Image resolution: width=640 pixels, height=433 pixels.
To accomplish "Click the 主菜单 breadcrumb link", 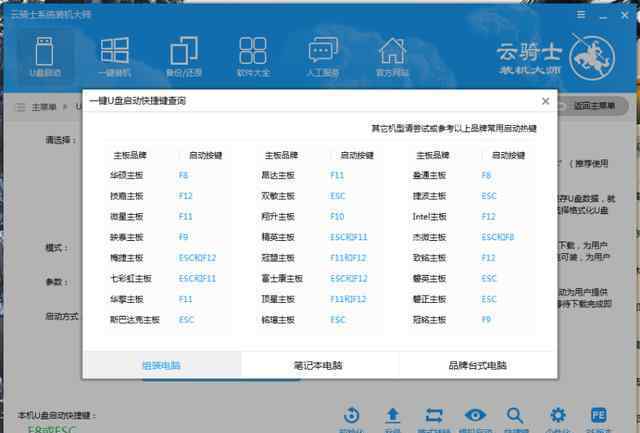I will click(x=44, y=107).
